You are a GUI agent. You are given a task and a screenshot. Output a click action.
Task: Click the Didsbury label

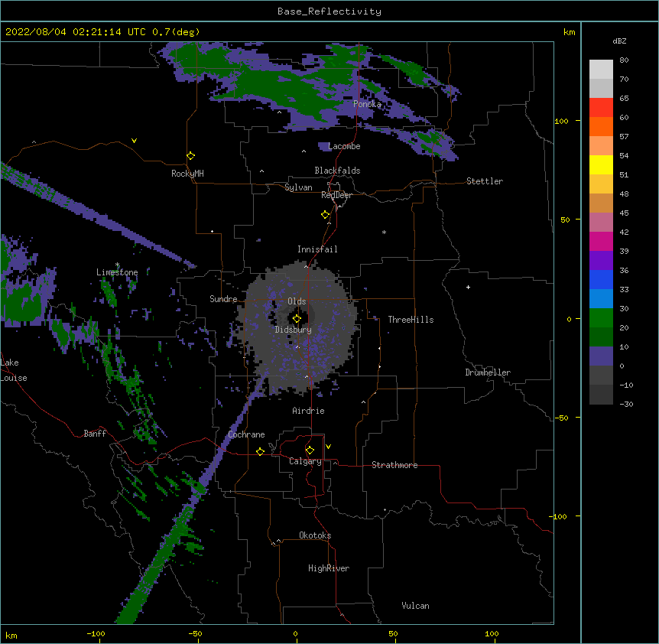(294, 330)
